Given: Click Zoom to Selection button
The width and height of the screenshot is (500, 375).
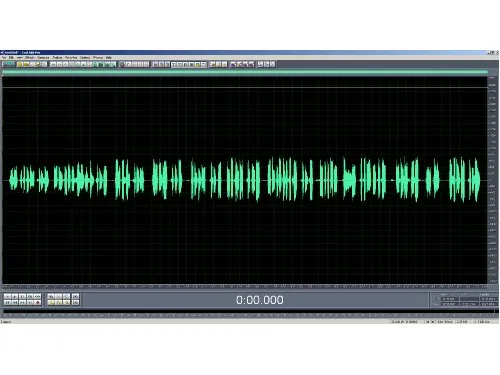Looking at the screenshot, I should (66, 302).
